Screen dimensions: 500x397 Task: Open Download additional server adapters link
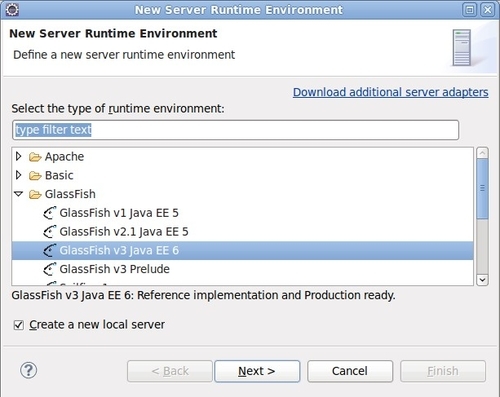pos(391,92)
